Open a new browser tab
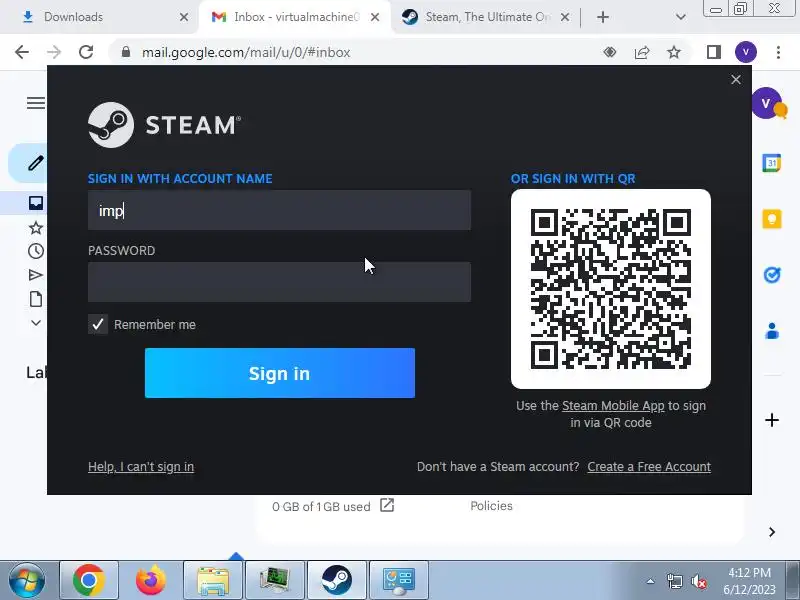The width and height of the screenshot is (800, 600). tap(603, 17)
